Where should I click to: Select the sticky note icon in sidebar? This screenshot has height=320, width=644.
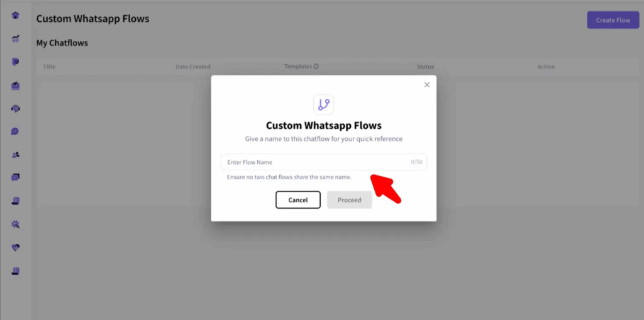(x=16, y=62)
